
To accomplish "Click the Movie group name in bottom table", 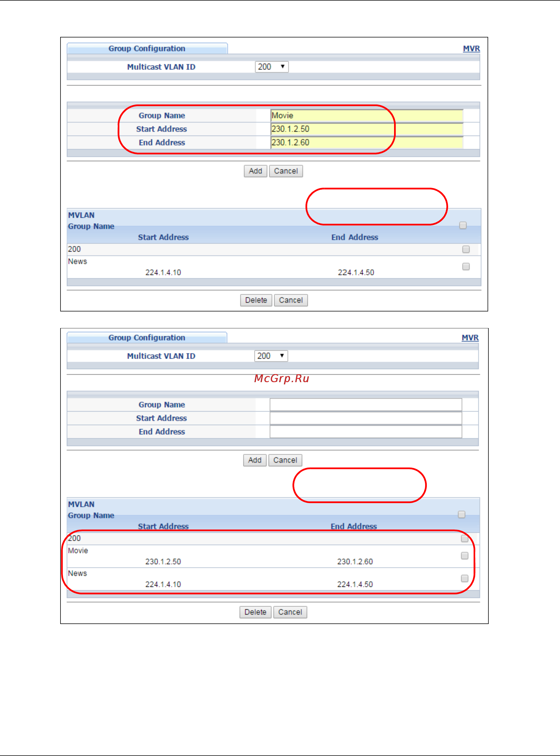I will pyautogui.click(x=78, y=551).
